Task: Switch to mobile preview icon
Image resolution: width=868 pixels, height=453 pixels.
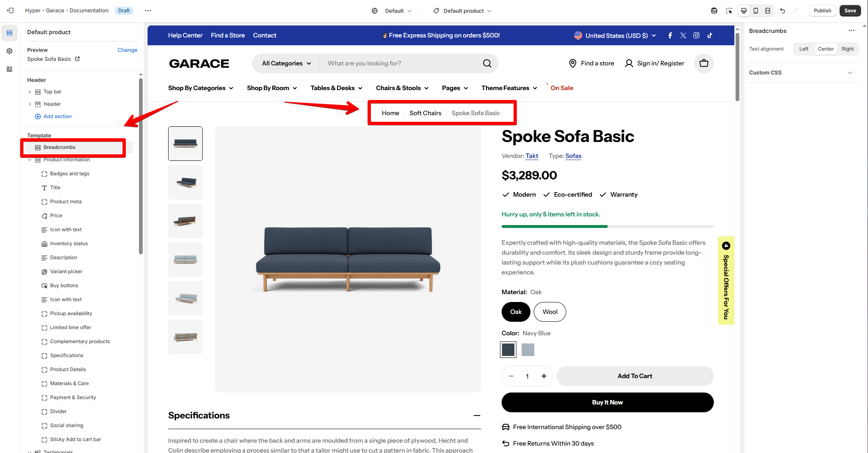Action: pos(756,11)
